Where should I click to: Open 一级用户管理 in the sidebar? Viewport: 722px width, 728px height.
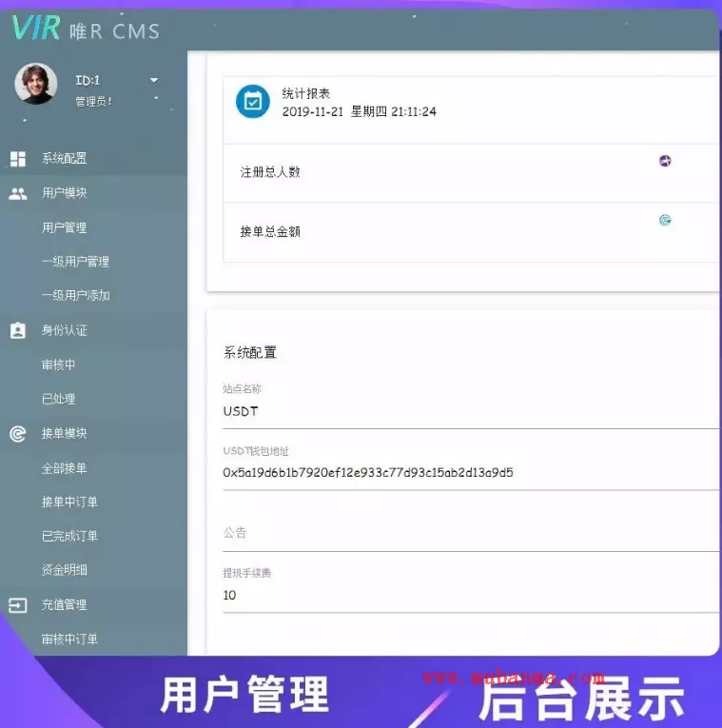75,262
